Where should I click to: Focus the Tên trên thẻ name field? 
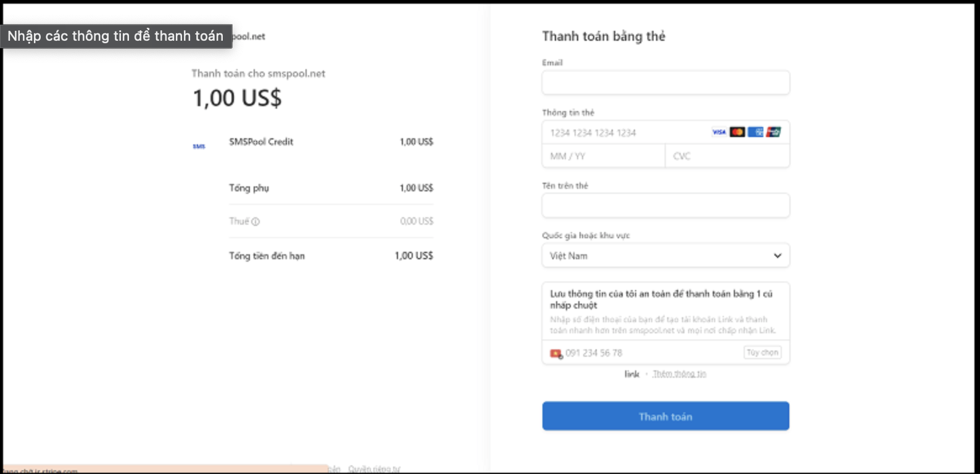(x=665, y=206)
